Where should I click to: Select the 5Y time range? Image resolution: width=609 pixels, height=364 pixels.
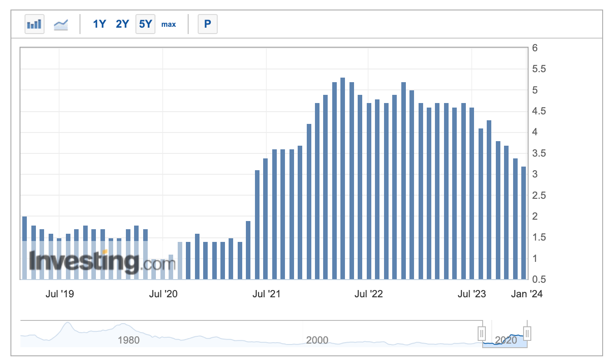[145, 24]
